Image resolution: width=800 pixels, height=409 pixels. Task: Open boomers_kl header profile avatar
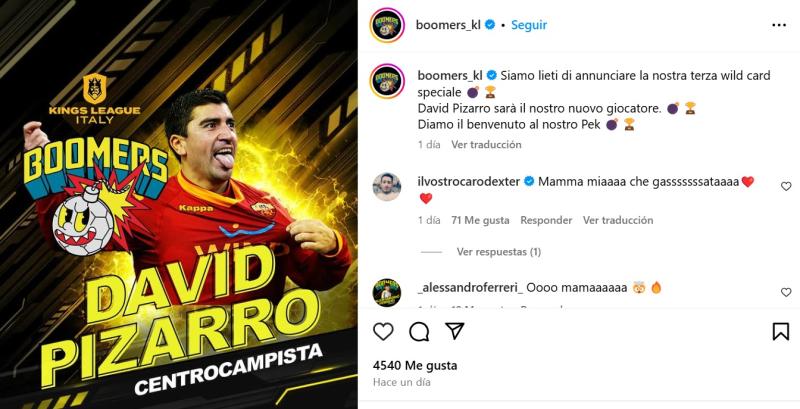(387, 25)
